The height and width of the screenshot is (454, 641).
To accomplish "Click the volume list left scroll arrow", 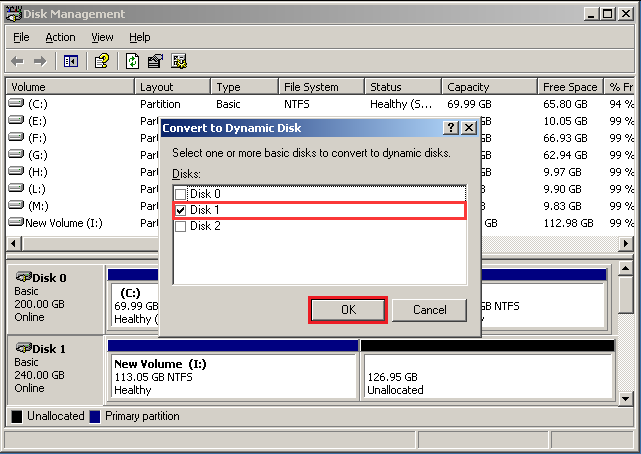I will click(13, 244).
